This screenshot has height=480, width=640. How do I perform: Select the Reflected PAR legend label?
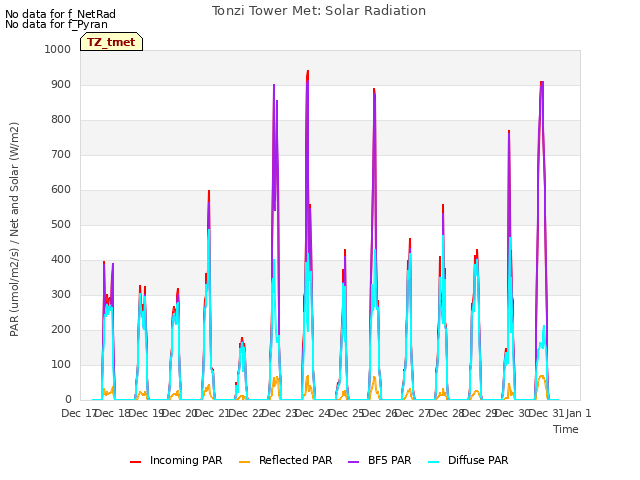pyautogui.click(x=296, y=460)
